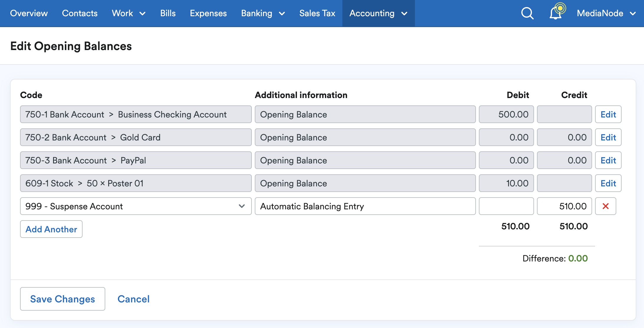Click the Suspense Account debit field

[506, 206]
